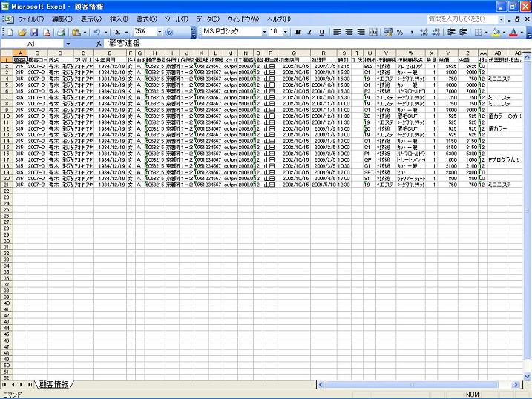Screen dimensions: 532x399
Task: Undo the last action
Action: click(x=97, y=32)
